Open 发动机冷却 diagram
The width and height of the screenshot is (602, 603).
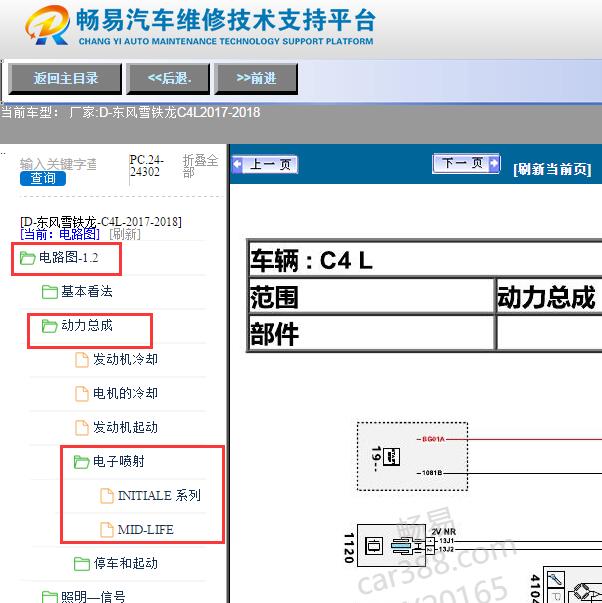[x=125, y=360]
